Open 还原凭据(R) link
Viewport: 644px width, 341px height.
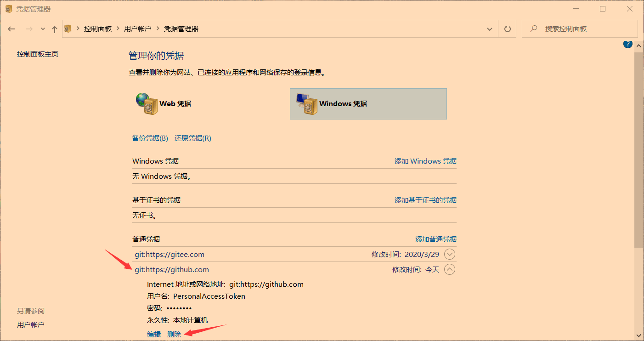(193, 138)
